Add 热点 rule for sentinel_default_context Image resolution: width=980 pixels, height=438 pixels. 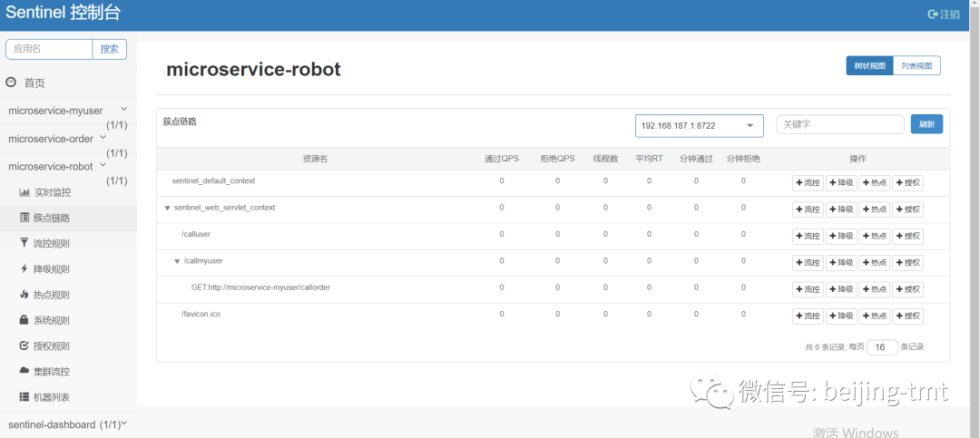tap(875, 183)
